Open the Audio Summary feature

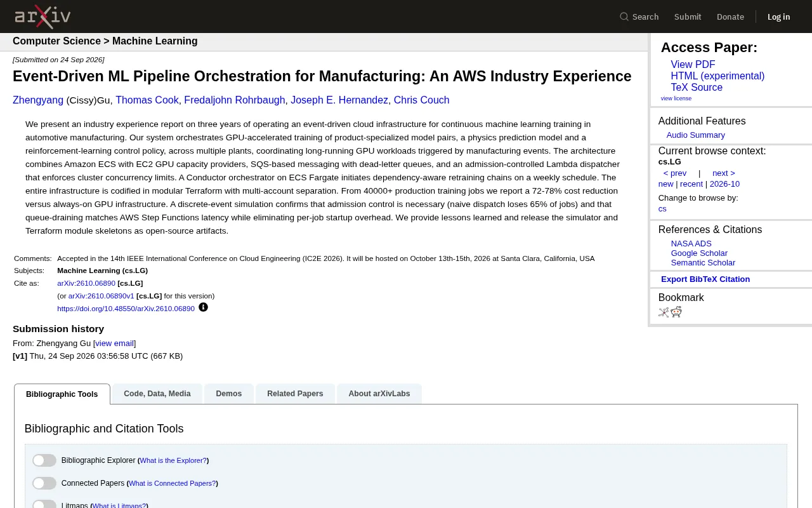coord(695,135)
